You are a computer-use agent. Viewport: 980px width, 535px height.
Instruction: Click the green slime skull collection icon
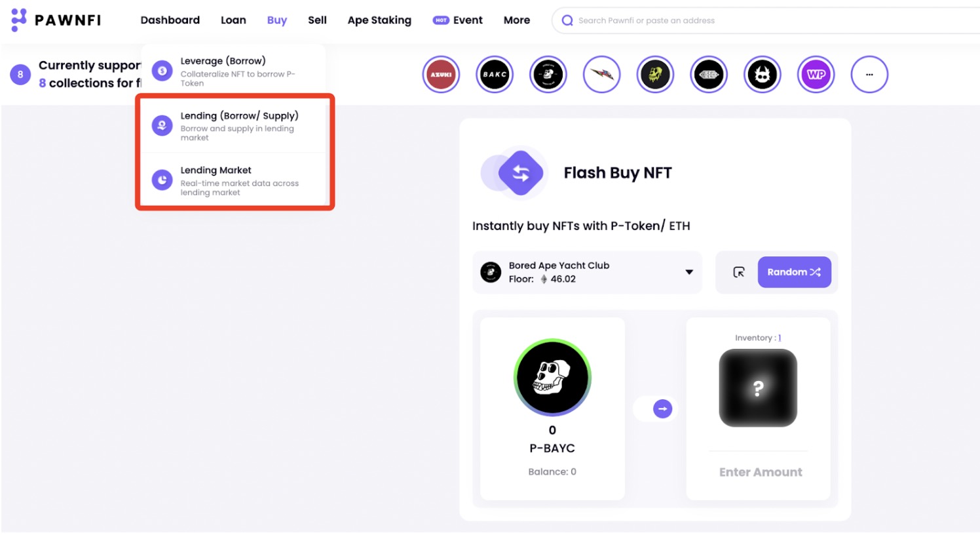click(x=655, y=75)
